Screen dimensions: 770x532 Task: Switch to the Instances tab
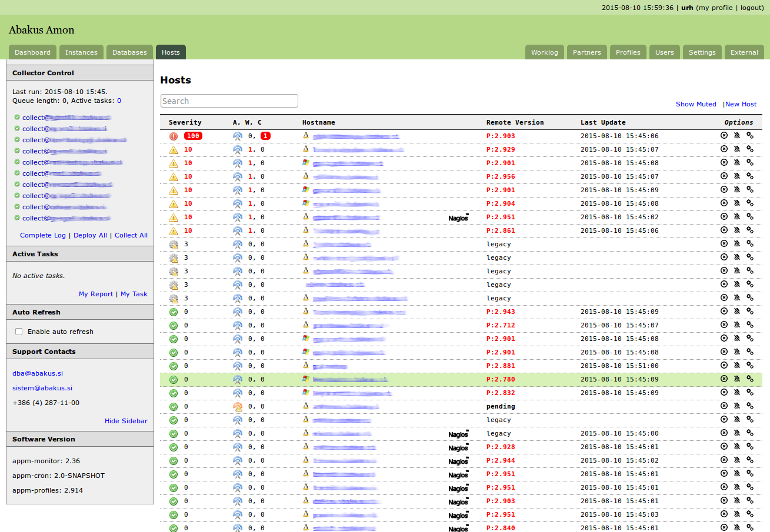pos(81,52)
